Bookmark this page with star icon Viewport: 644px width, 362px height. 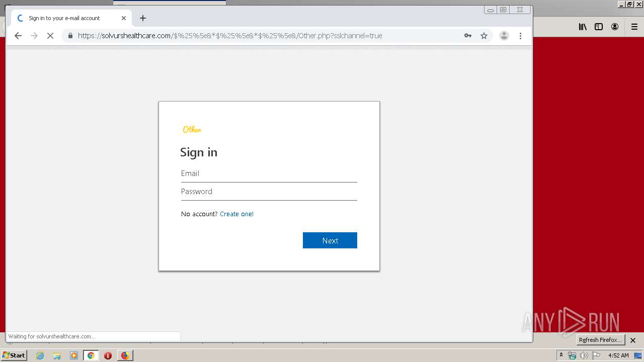pyautogui.click(x=484, y=36)
